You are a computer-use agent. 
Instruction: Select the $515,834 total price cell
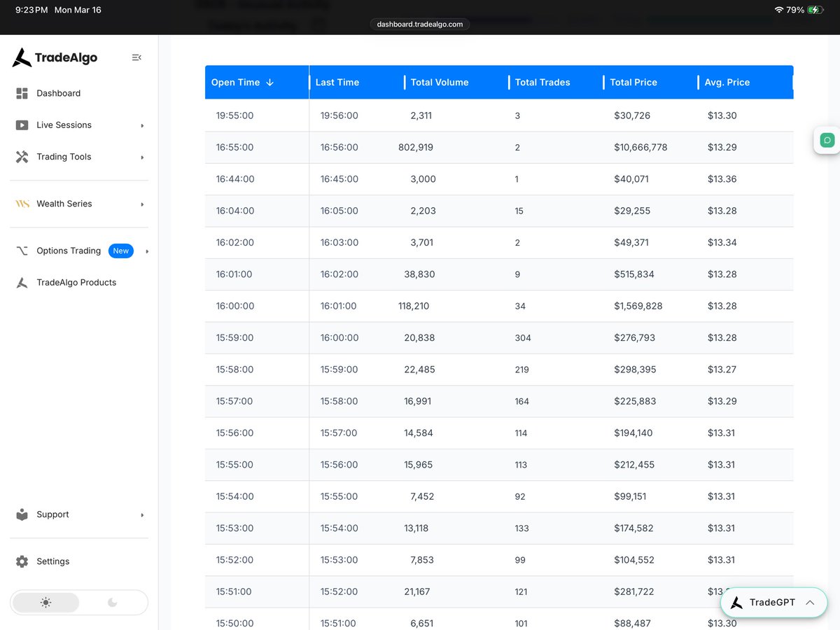tap(634, 274)
